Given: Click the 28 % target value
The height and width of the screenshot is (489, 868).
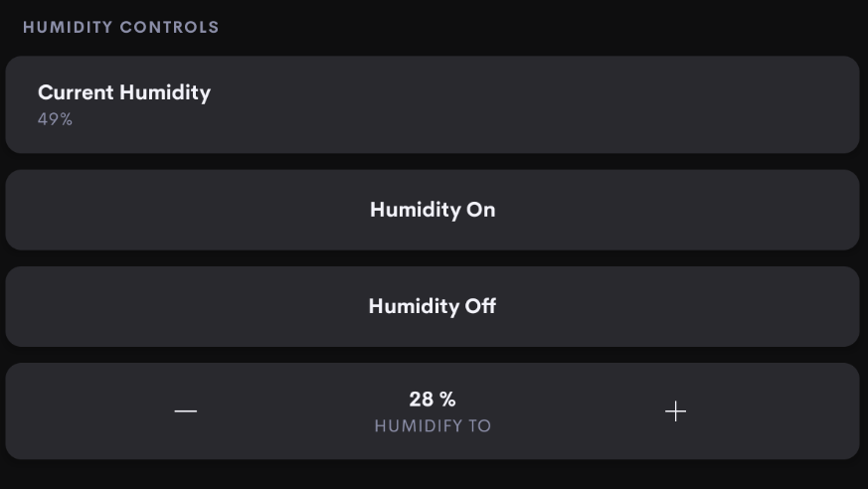Looking at the screenshot, I should click(433, 399).
